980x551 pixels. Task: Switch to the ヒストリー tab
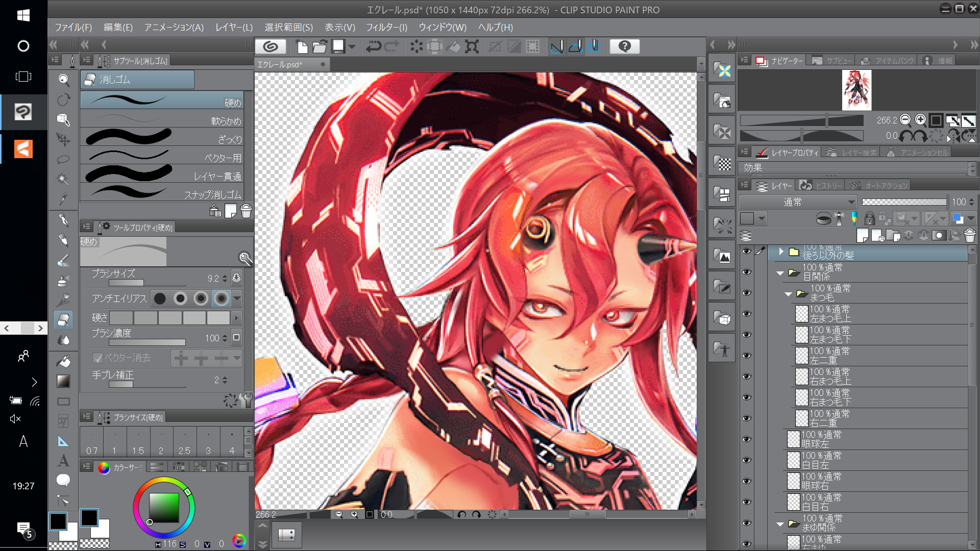(821, 186)
